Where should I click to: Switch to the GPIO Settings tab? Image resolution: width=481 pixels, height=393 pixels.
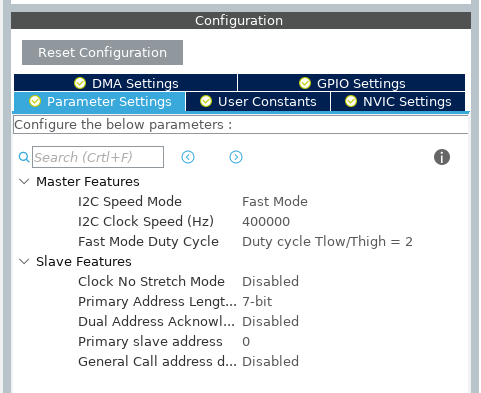tap(352, 83)
